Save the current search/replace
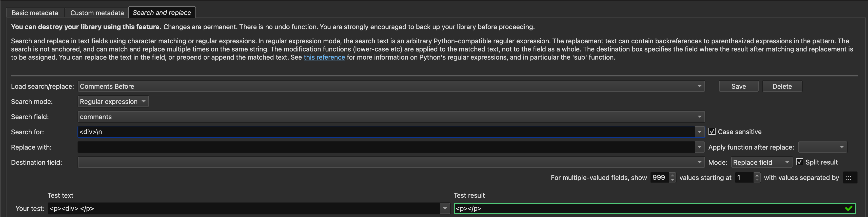 738,86
